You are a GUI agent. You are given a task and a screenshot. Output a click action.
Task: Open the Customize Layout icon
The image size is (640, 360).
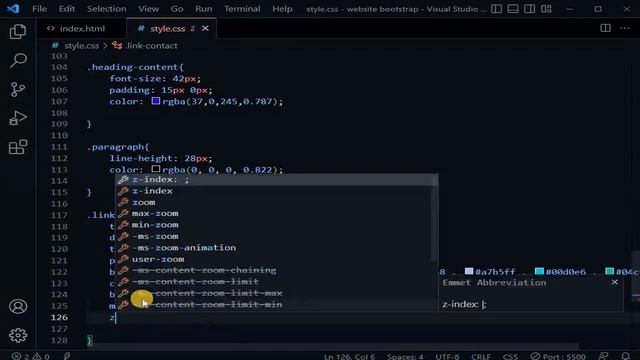[546, 9]
